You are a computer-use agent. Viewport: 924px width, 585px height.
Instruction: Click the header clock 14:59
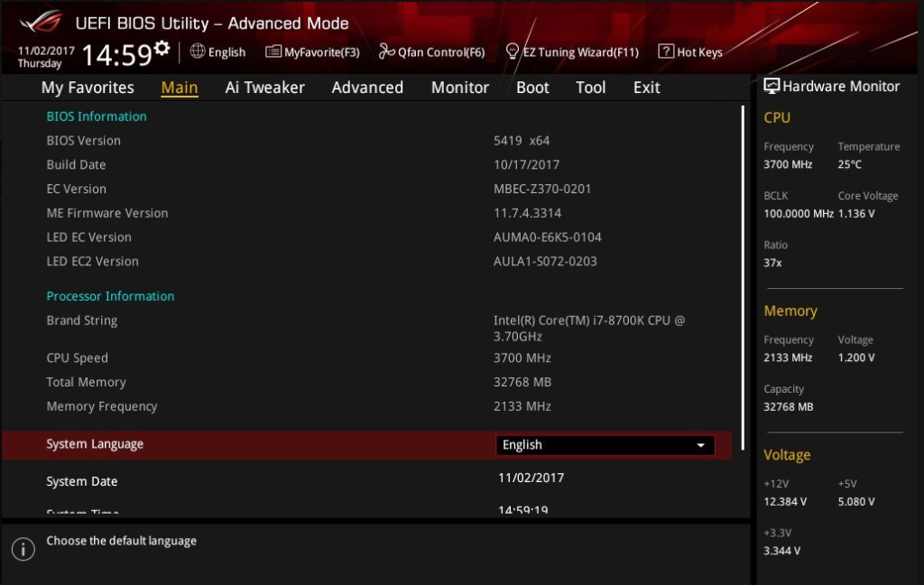pos(117,55)
